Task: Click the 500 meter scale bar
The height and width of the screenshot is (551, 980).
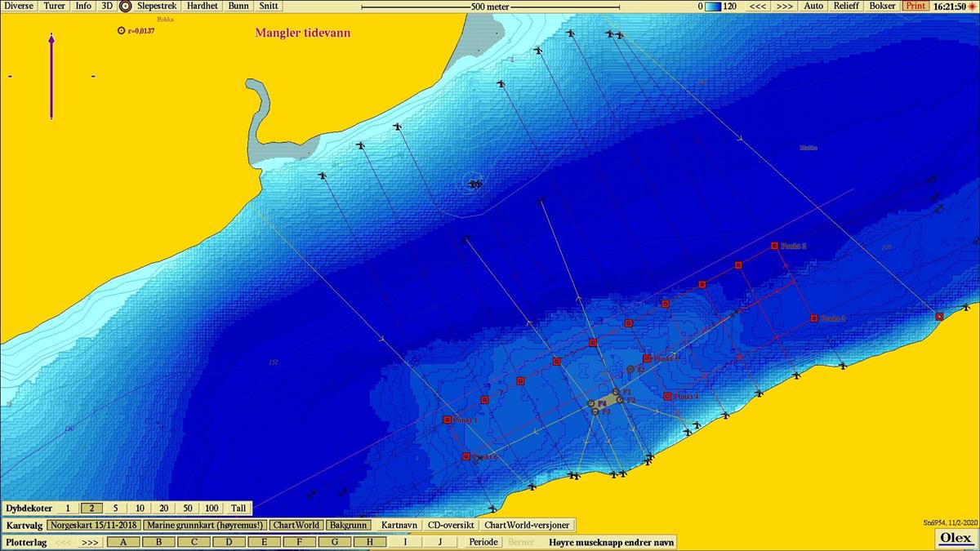Action: pyautogui.click(x=490, y=6)
